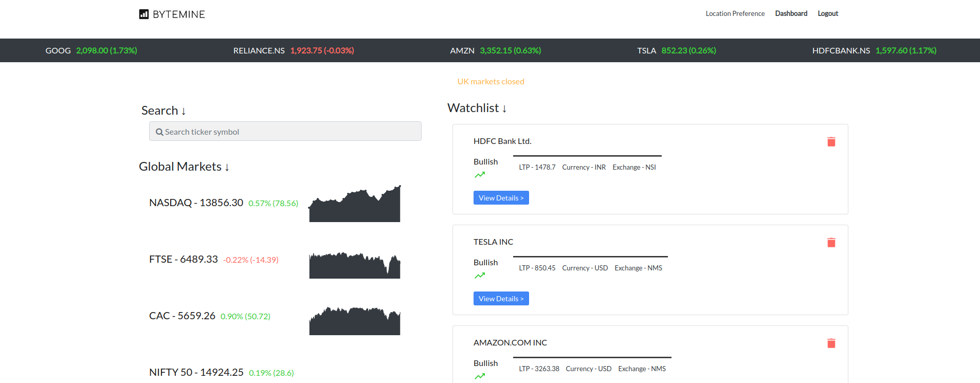This screenshot has height=383, width=980.
Task: Click the Search heading
Action: (163, 111)
